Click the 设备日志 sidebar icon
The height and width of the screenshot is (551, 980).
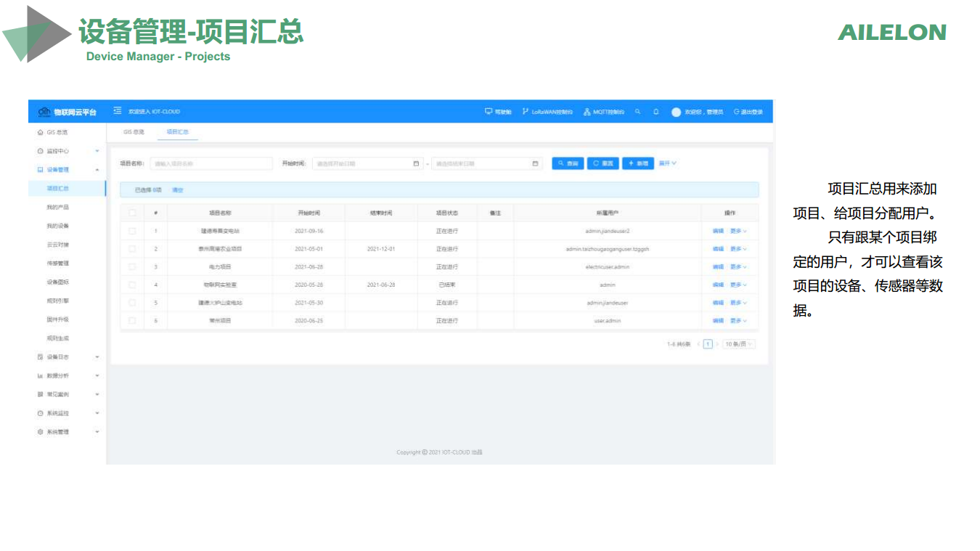coord(41,357)
